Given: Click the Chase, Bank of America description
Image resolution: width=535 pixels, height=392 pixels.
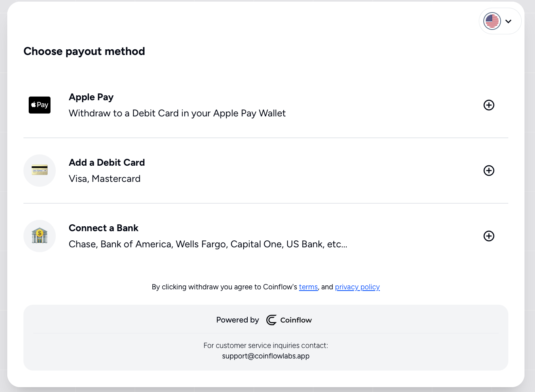Looking at the screenshot, I should [x=208, y=244].
